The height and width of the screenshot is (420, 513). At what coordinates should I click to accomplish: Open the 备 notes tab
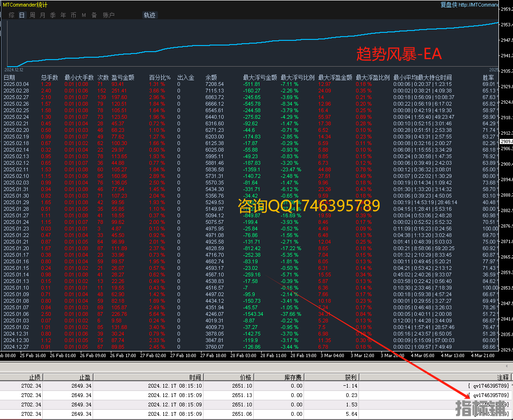tap(94, 15)
